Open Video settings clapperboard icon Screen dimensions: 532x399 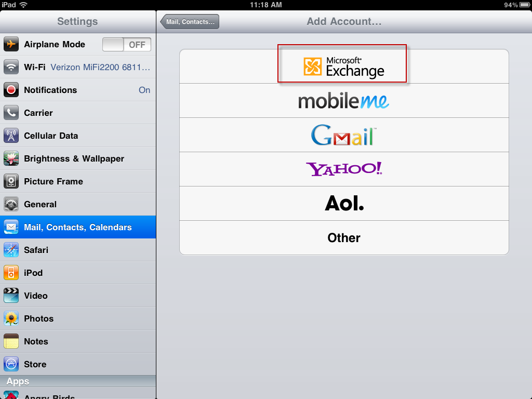click(x=11, y=296)
